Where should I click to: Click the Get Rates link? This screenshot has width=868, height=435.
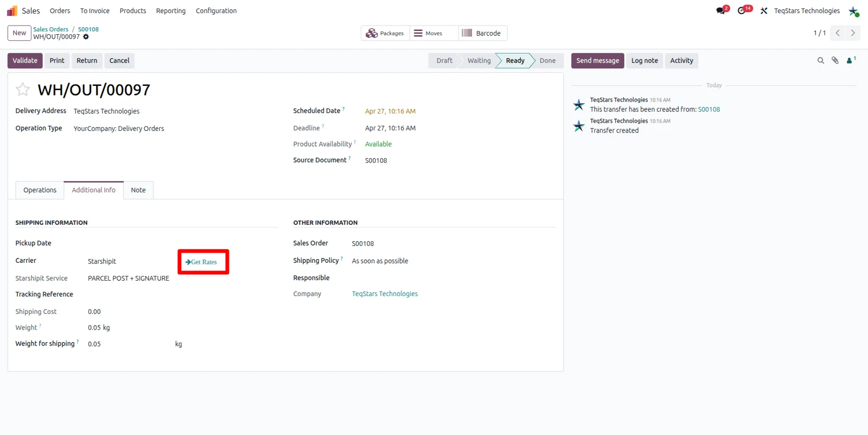pos(201,262)
